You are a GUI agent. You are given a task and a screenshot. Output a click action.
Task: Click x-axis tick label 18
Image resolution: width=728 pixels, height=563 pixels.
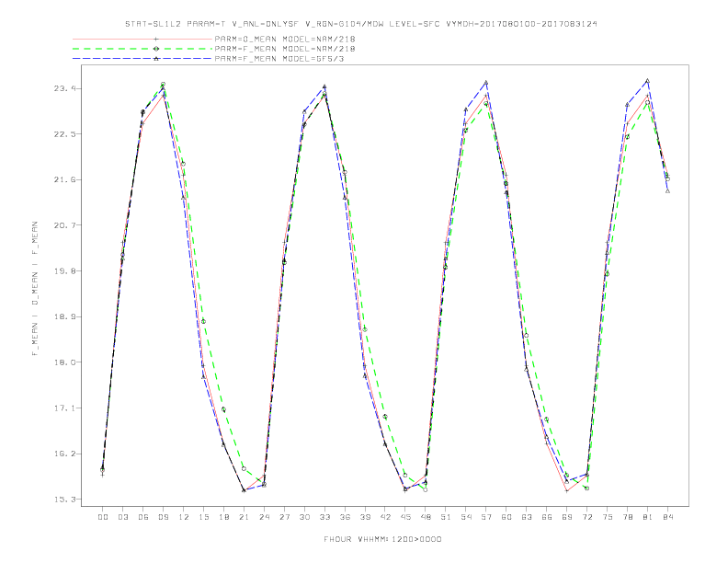(x=223, y=517)
